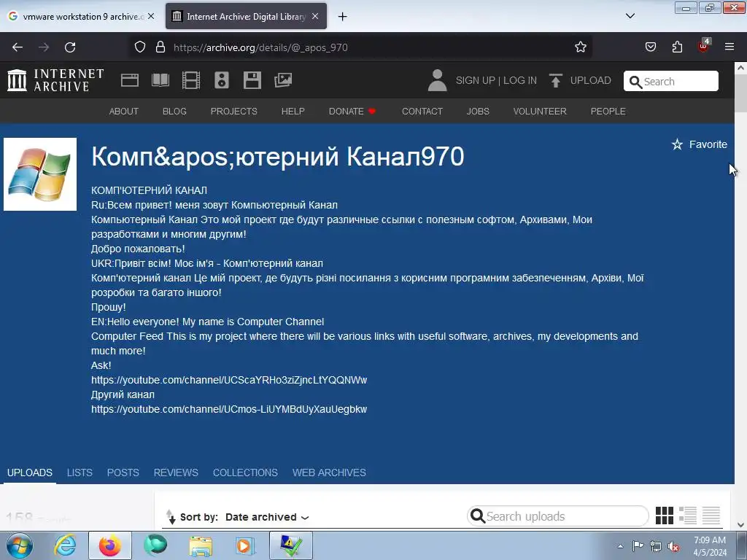Open the Windows Start menu orb
The height and width of the screenshot is (560, 747).
tap(20, 545)
